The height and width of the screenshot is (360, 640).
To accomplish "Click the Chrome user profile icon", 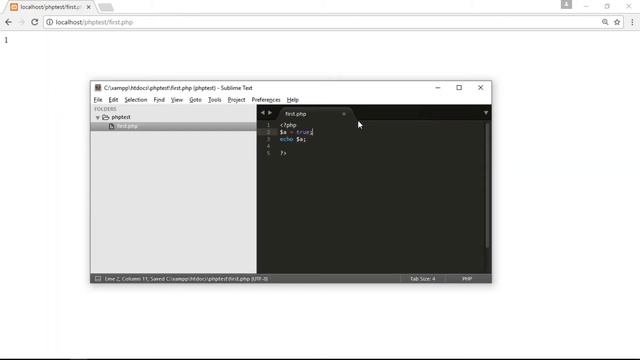I will 566,4.
